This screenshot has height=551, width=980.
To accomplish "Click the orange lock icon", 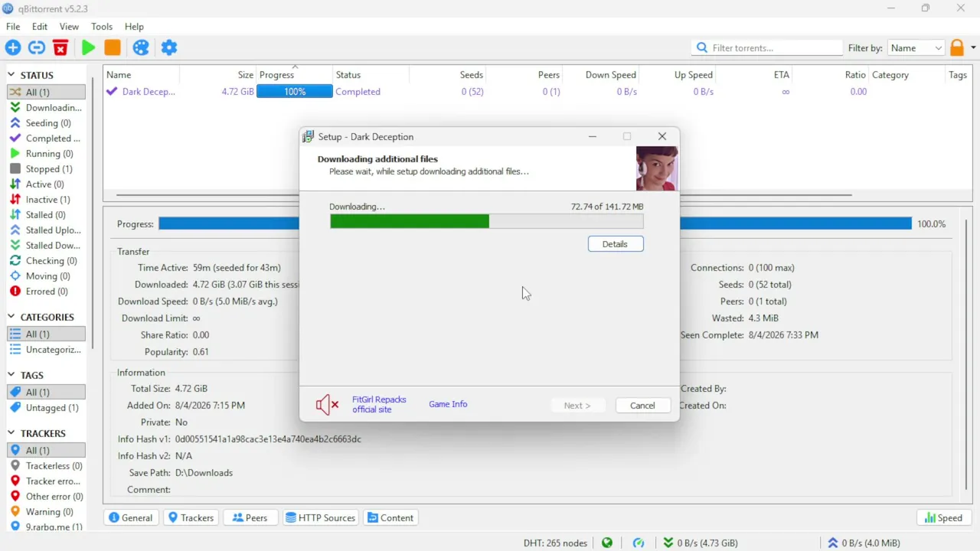I will tap(957, 47).
